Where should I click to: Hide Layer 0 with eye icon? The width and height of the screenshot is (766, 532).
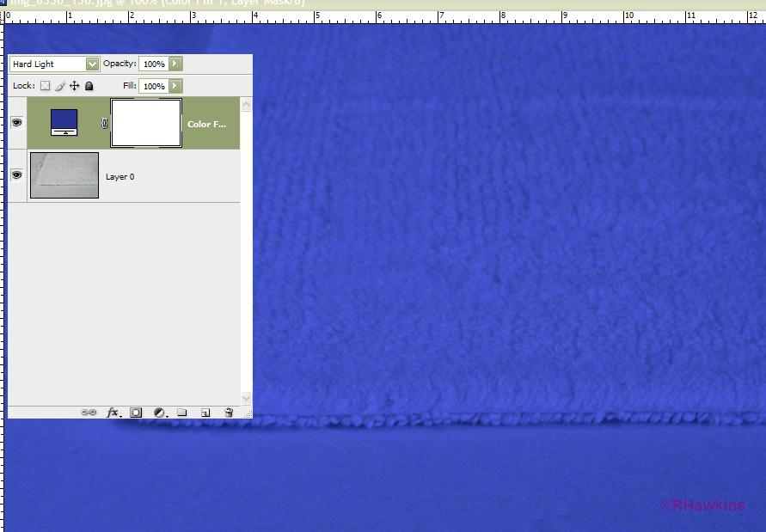click(x=16, y=175)
